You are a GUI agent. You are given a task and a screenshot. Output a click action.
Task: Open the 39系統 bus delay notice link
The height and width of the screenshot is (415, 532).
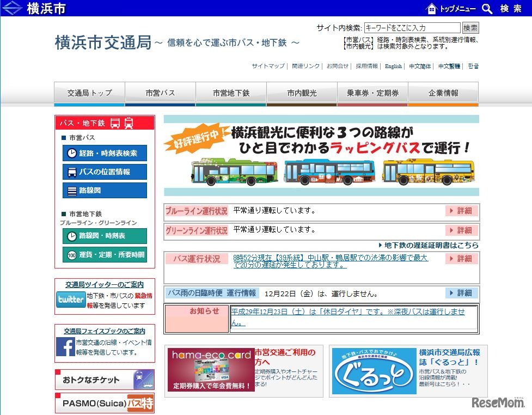pos(331,261)
